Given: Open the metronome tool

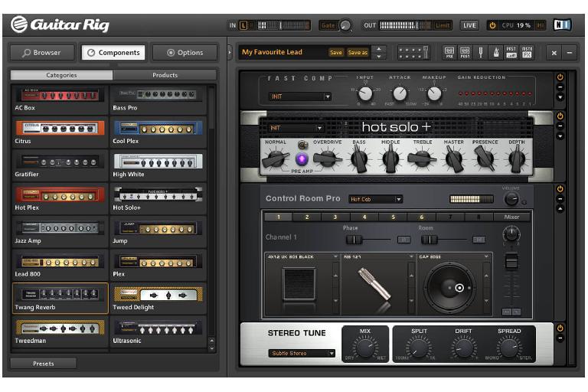Looking at the screenshot, I should pos(495,52).
